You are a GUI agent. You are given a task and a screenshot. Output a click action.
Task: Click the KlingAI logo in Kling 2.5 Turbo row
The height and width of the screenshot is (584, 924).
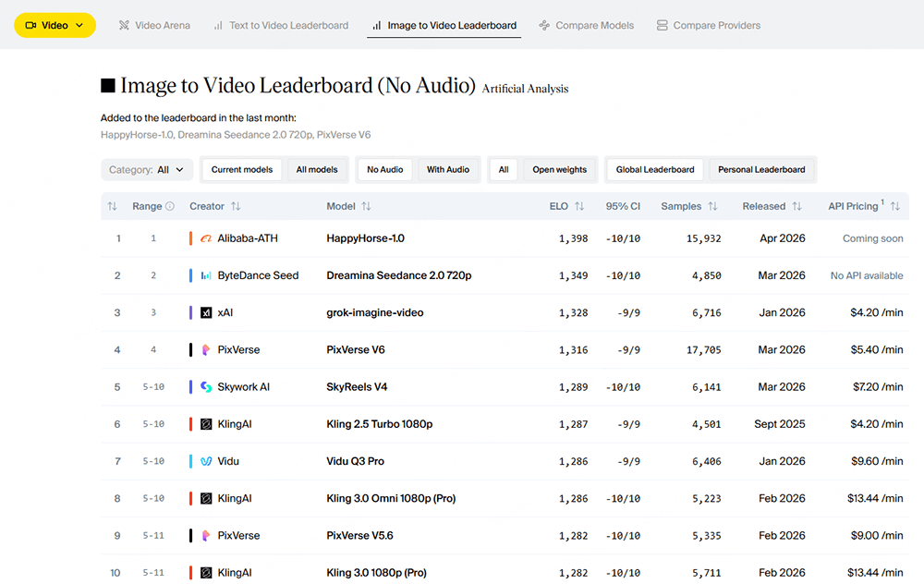[x=206, y=424]
